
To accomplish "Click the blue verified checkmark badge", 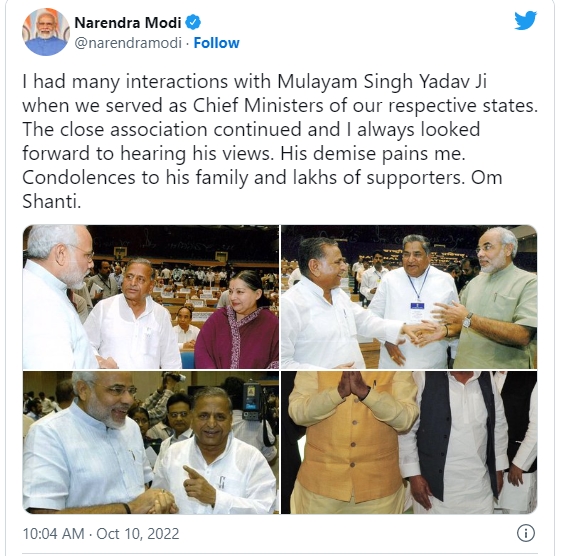I will (x=193, y=22).
